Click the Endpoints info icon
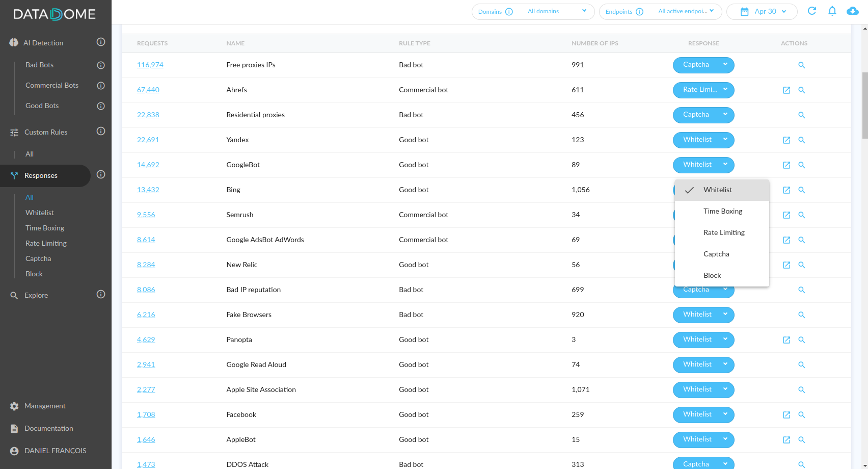The width and height of the screenshot is (868, 469). coord(640,12)
